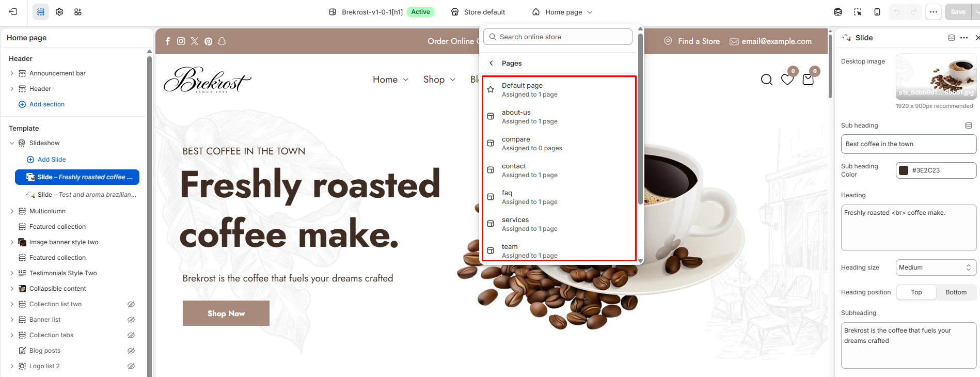Show the hidden Logo list 2 section
This screenshot has height=377, width=980.
(131, 366)
